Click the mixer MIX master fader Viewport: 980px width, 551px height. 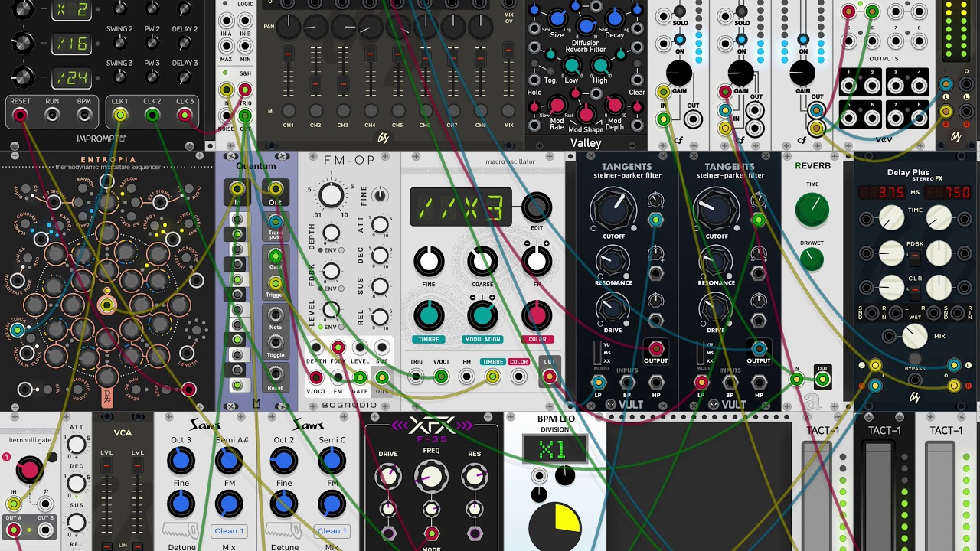508,51
